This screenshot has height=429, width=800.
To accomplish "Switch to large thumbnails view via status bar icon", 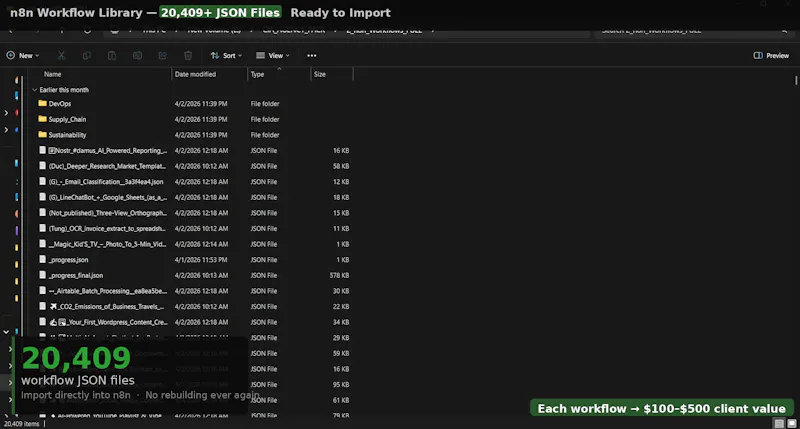I will point(792,423).
